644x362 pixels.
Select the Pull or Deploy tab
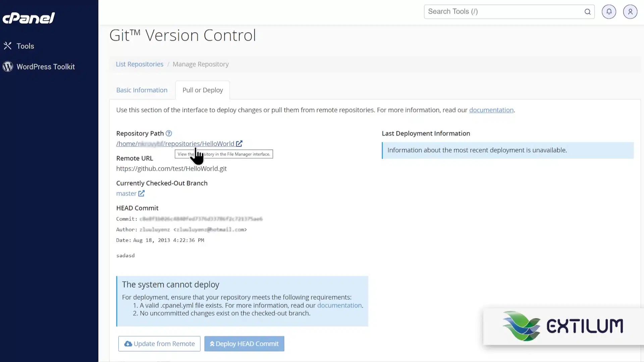(x=203, y=90)
